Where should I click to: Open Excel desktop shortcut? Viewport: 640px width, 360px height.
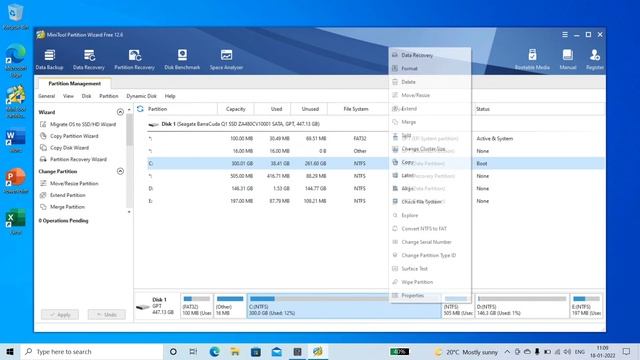tap(16, 222)
